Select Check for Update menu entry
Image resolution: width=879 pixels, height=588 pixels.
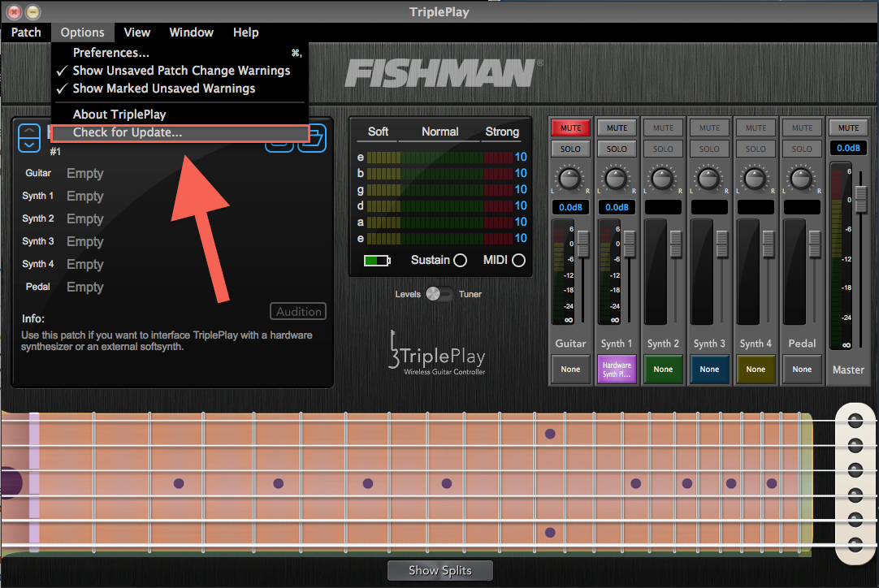coord(128,132)
